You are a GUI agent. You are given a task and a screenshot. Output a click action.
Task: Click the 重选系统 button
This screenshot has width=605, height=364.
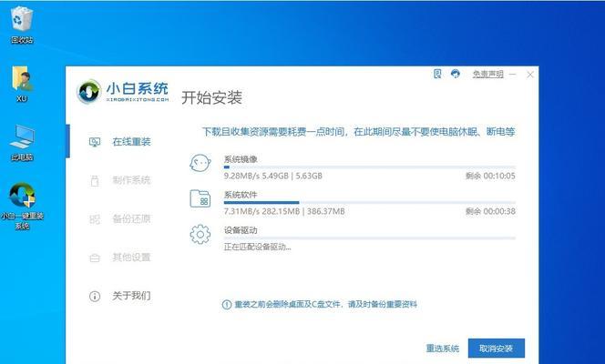click(443, 349)
